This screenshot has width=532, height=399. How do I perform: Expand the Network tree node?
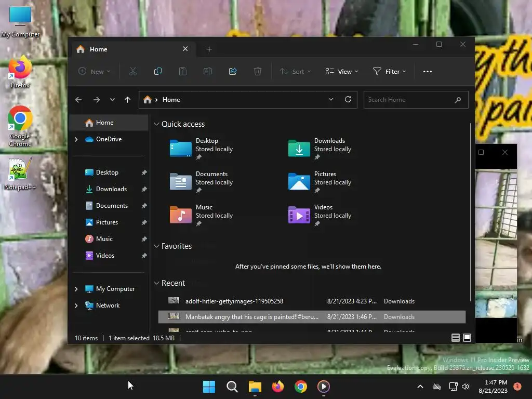(x=76, y=305)
